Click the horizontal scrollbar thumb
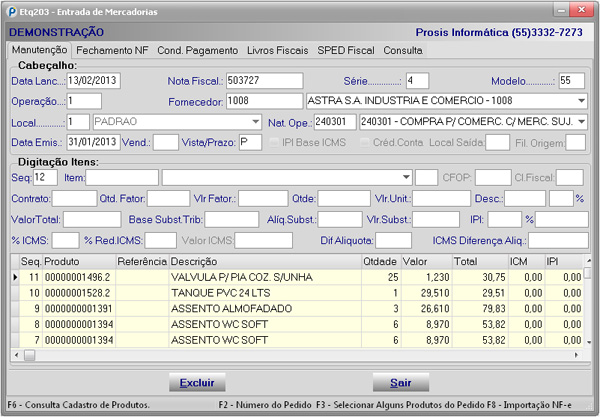This screenshot has height=417, width=600. click(x=29, y=355)
